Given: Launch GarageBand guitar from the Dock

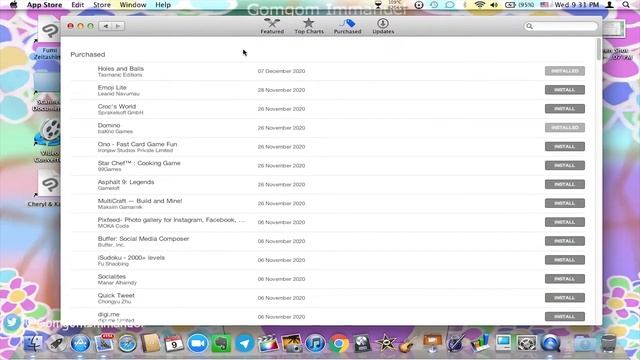Looking at the screenshot, I should pos(408,343).
